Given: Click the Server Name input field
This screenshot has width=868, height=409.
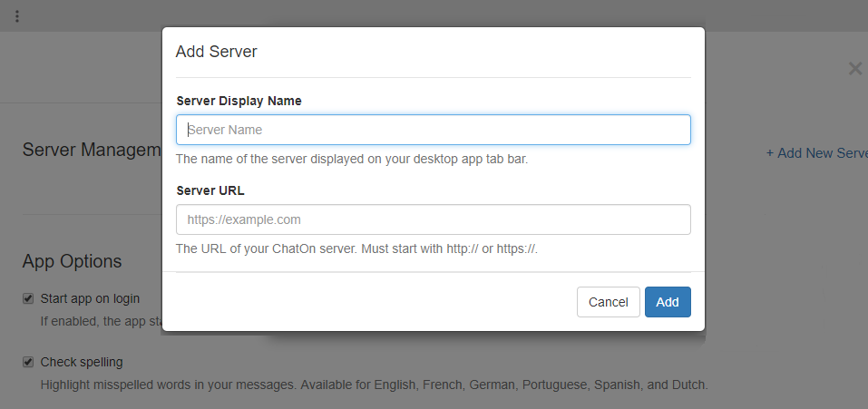Looking at the screenshot, I should tap(433, 130).
